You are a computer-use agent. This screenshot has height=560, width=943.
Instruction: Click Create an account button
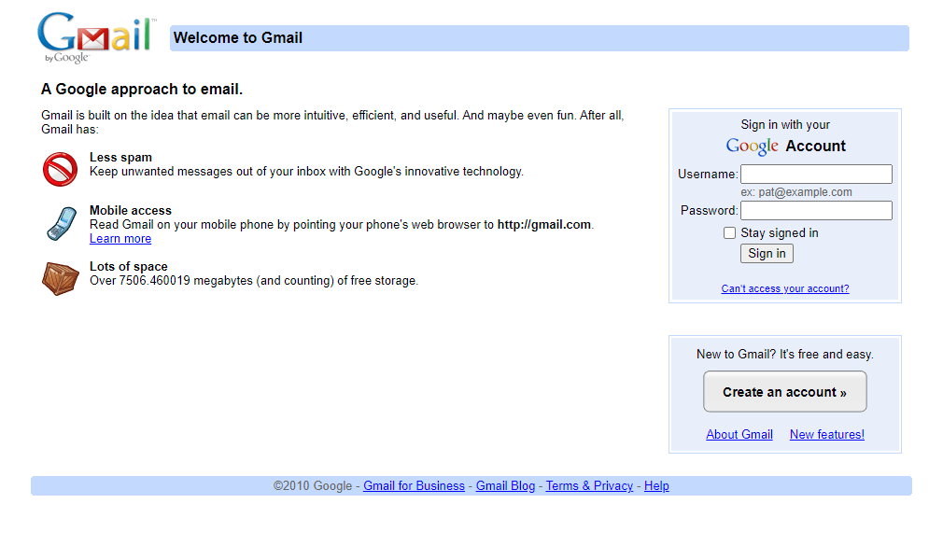tap(785, 392)
